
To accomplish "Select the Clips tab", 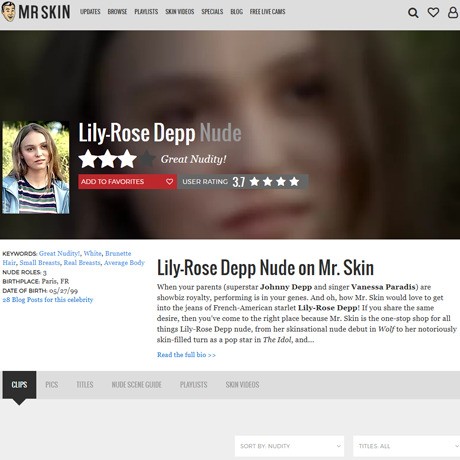I will click(19, 385).
